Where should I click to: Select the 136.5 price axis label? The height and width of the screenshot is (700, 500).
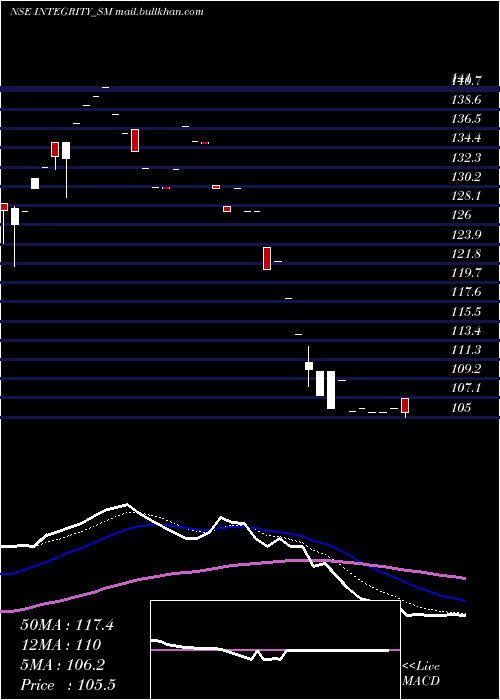pyautogui.click(x=466, y=119)
